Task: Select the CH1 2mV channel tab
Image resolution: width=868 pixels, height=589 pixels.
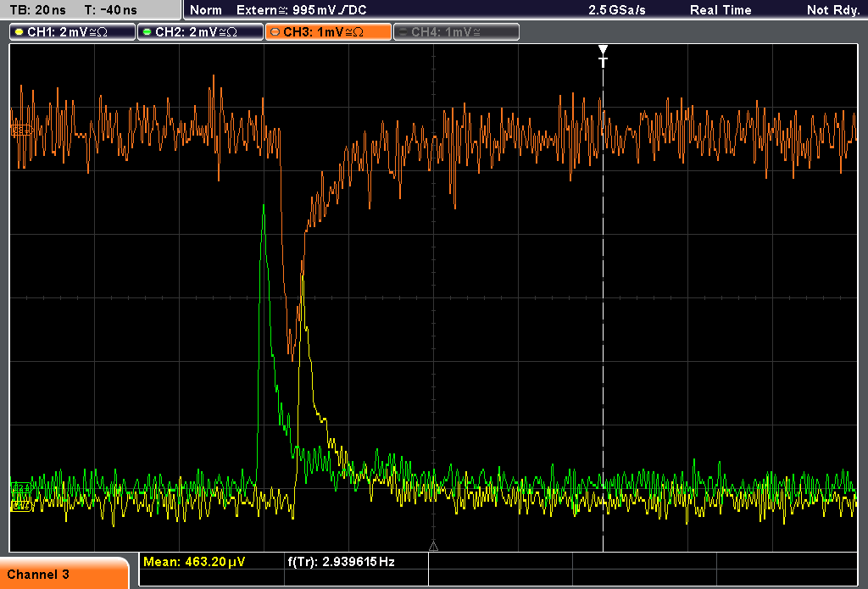Action: click(x=72, y=32)
